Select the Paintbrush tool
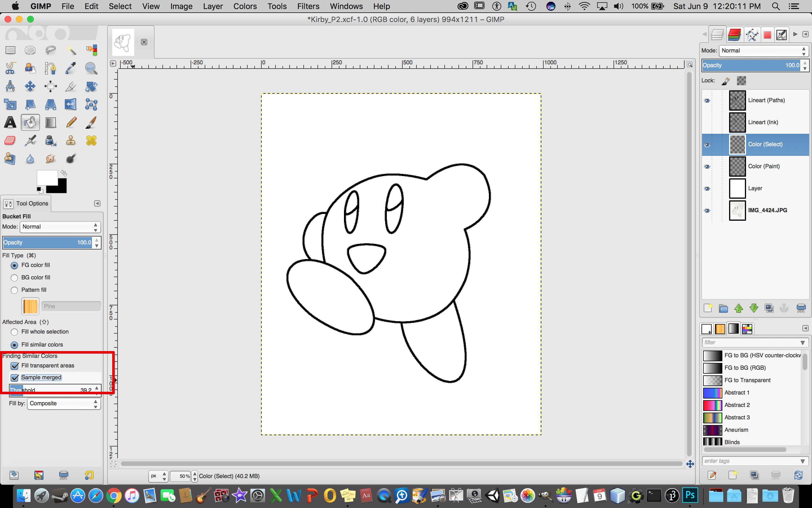Screen dimensions: 812x508 91,122
